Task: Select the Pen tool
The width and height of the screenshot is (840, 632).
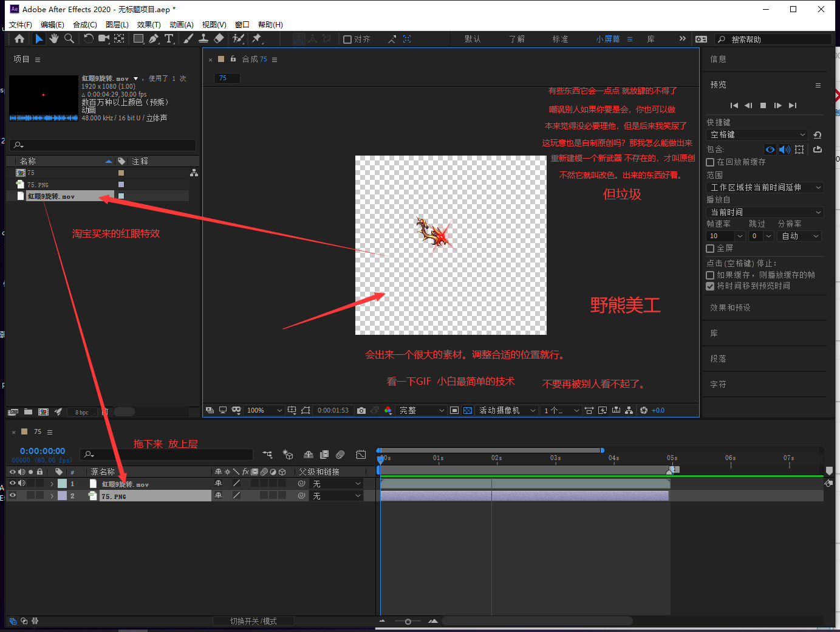Action: 154,39
